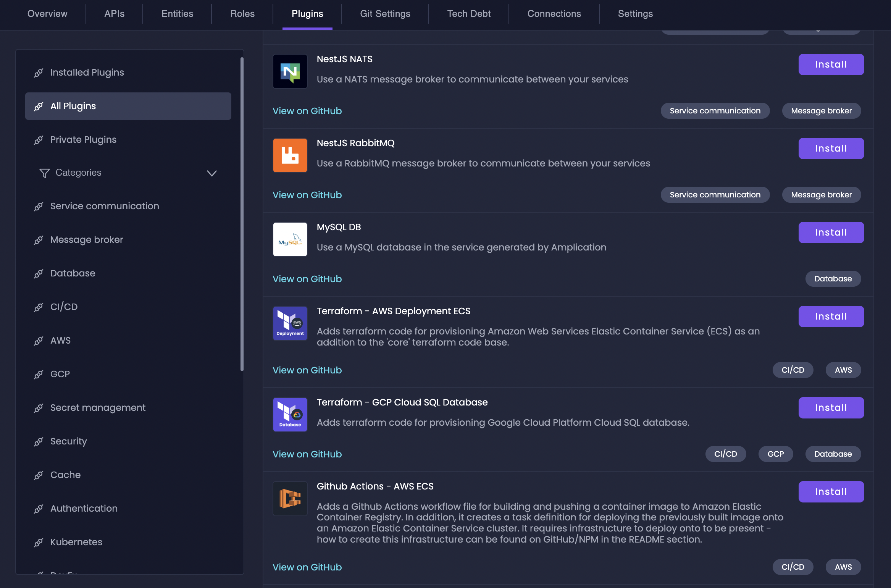The height and width of the screenshot is (588, 891).
Task: Install the NestJS RabbitMQ plugin
Action: coord(831,149)
